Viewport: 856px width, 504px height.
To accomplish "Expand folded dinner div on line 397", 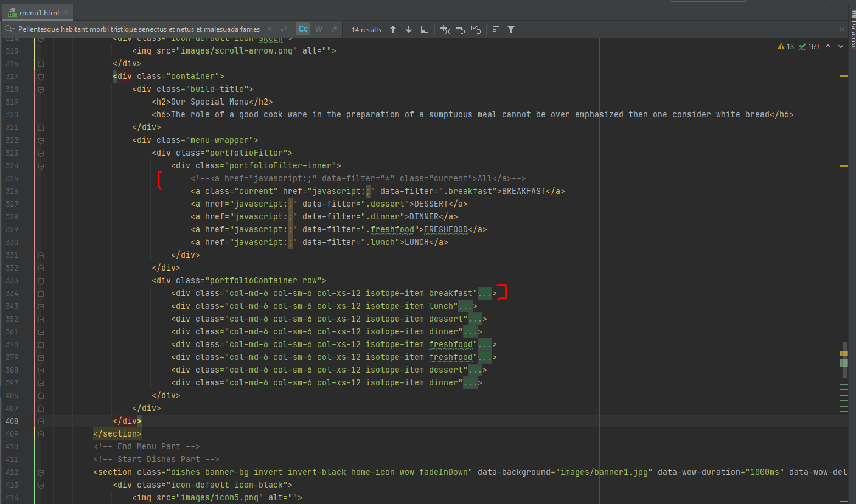I will pyautogui.click(x=470, y=383).
